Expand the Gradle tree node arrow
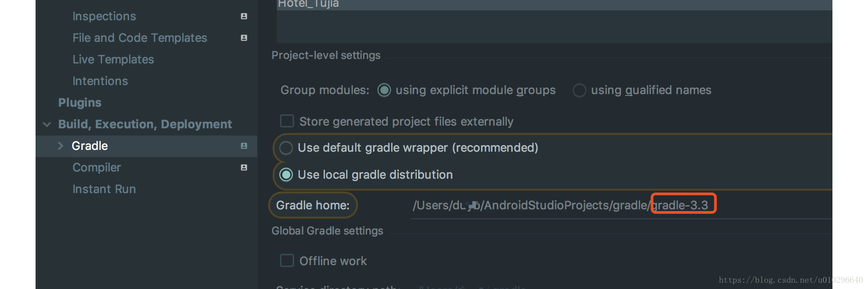This screenshot has width=868, height=289. 61,146
